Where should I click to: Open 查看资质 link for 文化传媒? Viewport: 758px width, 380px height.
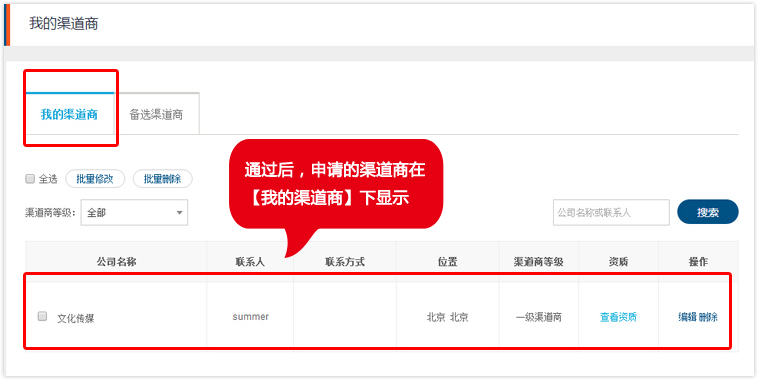coord(618,317)
